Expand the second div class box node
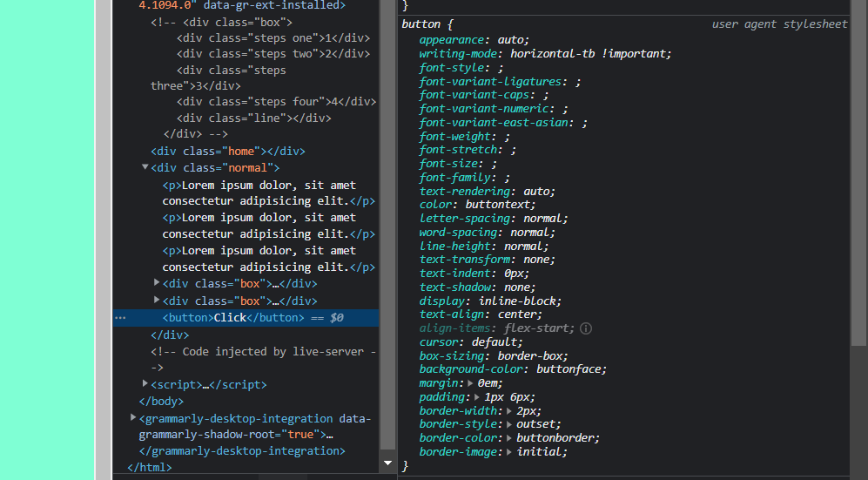 [157, 300]
